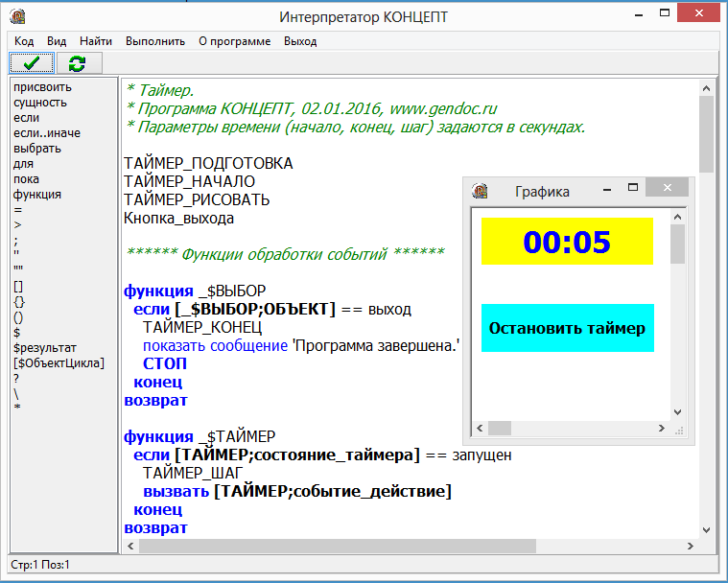Click the green checkmark toolbar button
728x583 pixels.
click(32, 63)
